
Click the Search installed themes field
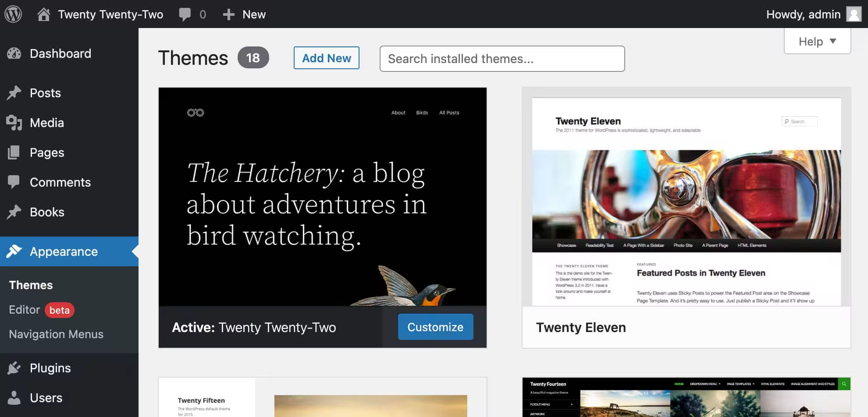(x=502, y=59)
